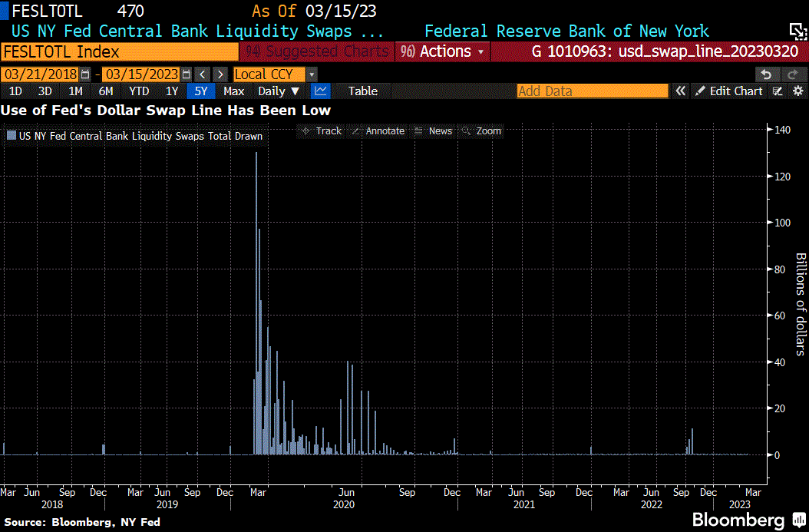The width and height of the screenshot is (809, 532).
Task: Select 1M time range
Action: click(75, 91)
